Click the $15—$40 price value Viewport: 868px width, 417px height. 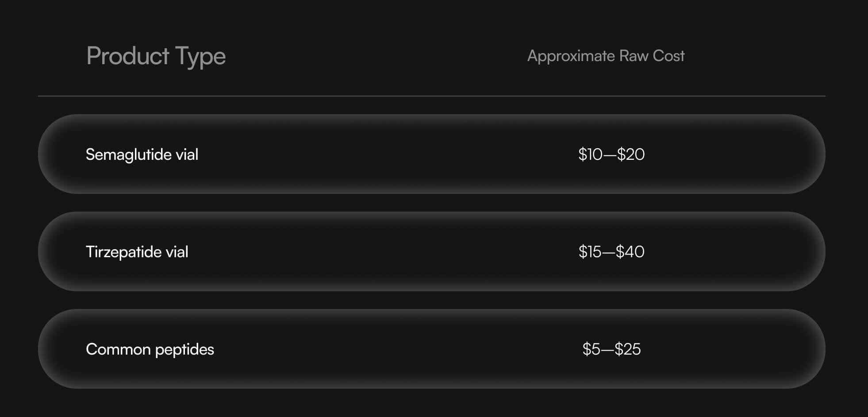click(611, 252)
